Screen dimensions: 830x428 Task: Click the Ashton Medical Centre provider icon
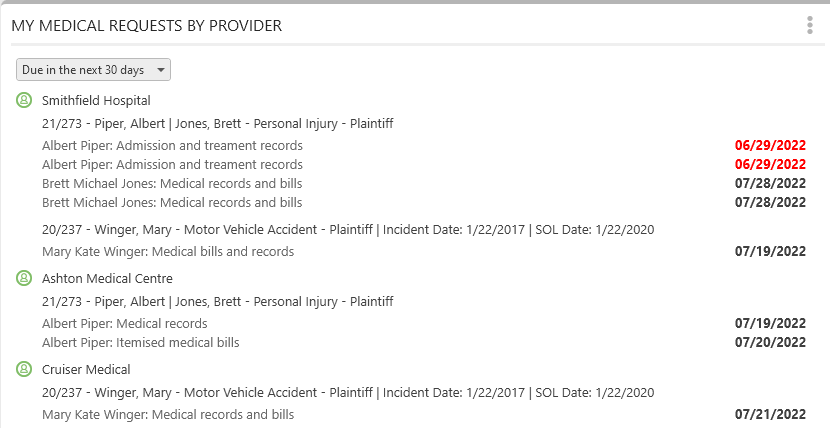pos(24,278)
